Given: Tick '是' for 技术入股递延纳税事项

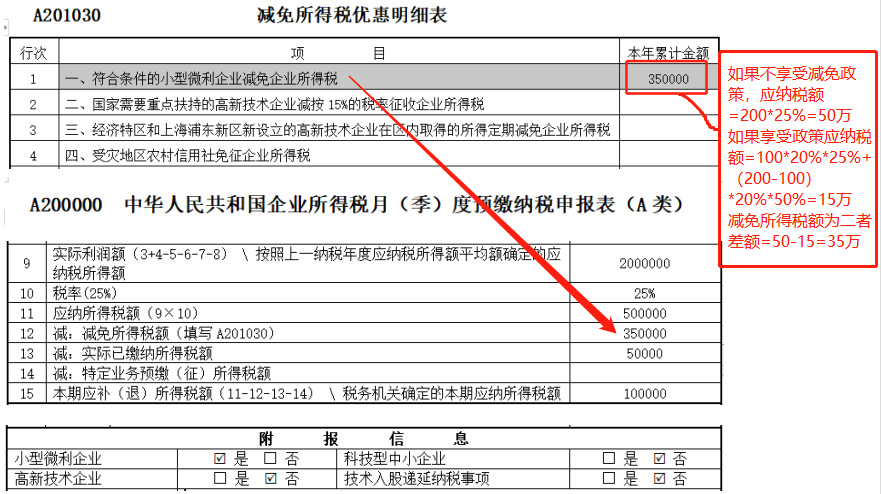Looking at the screenshot, I should point(608,479).
